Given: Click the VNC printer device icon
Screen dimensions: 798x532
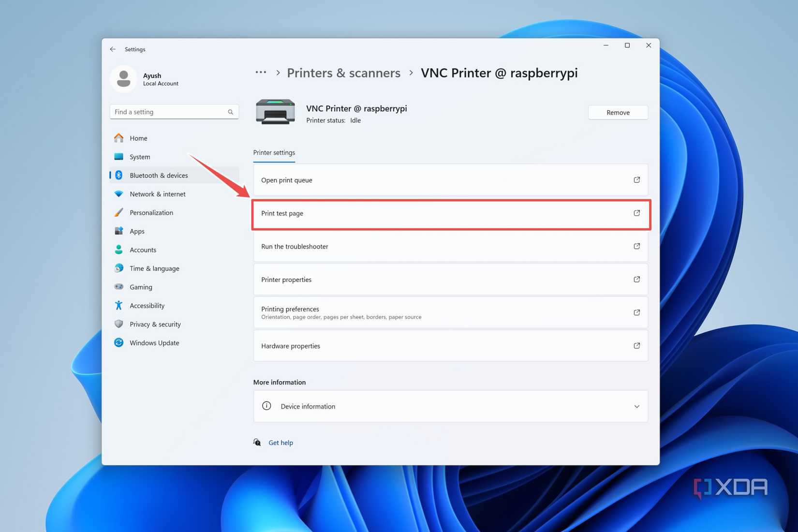Looking at the screenshot, I should [275, 112].
